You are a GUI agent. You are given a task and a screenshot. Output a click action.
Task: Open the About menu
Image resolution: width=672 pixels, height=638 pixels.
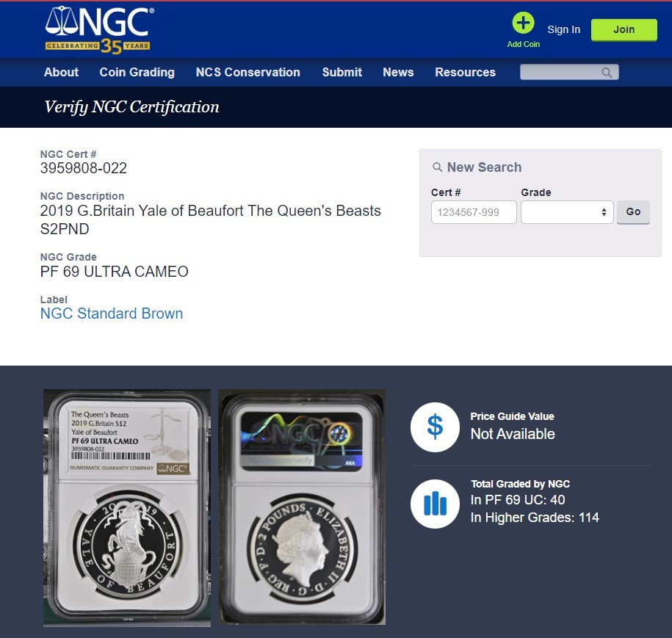61,72
